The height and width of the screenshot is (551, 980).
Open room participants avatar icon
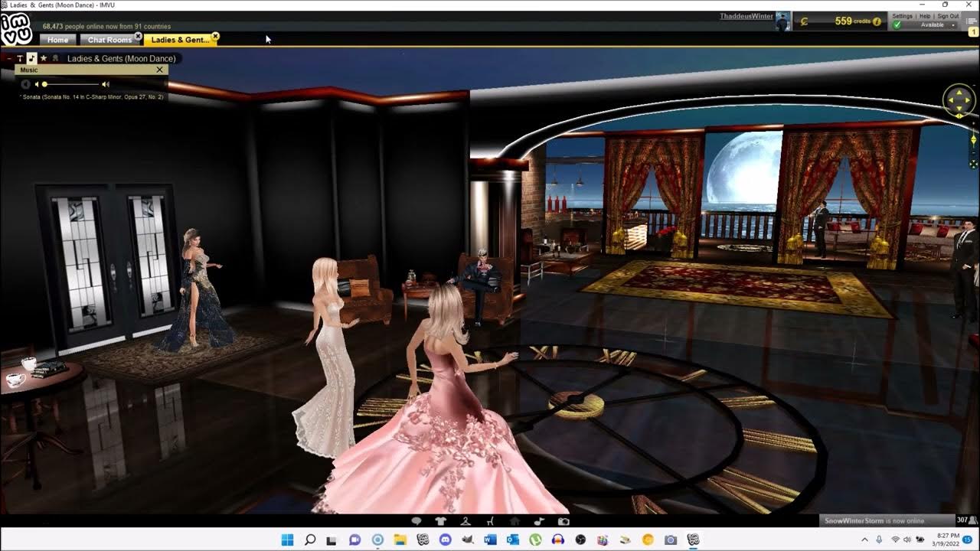tap(55, 58)
